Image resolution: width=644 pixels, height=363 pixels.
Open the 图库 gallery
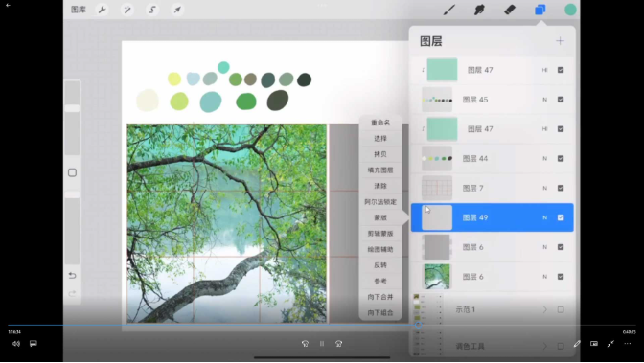tap(78, 10)
